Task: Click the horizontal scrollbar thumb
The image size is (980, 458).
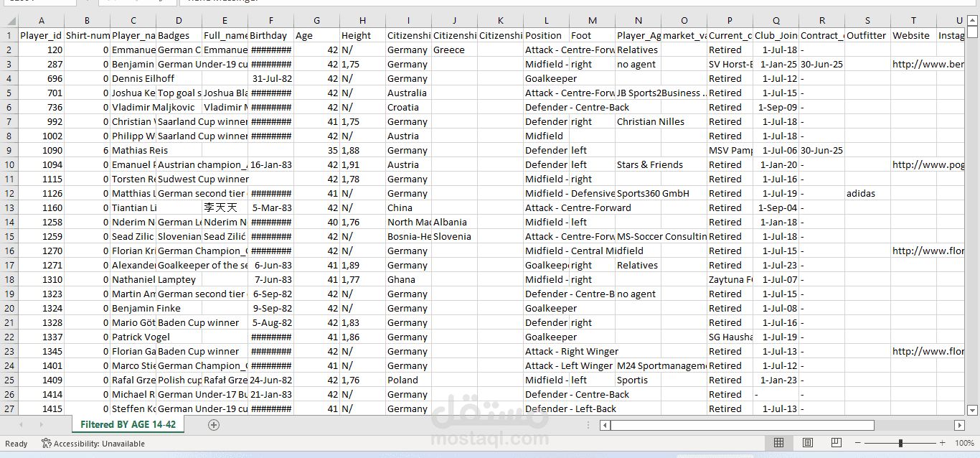Action: (743, 425)
